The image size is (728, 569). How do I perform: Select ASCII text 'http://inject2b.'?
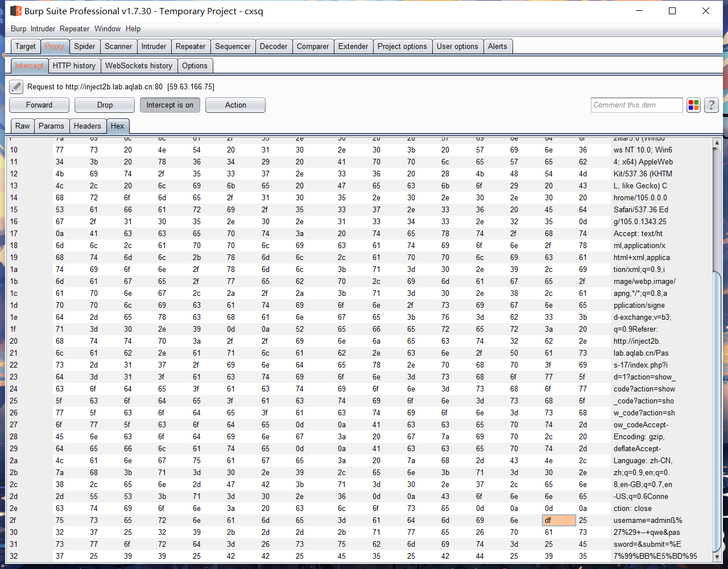tap(637, 341)
